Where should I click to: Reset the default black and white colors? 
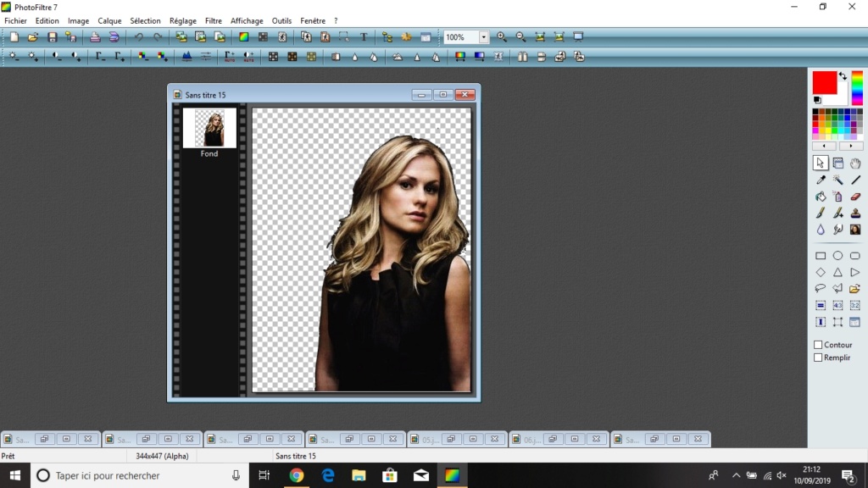818,100
